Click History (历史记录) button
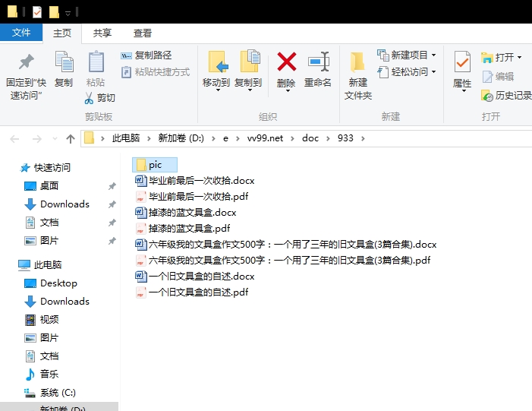The image size is (532, 411). coord(506,96)
